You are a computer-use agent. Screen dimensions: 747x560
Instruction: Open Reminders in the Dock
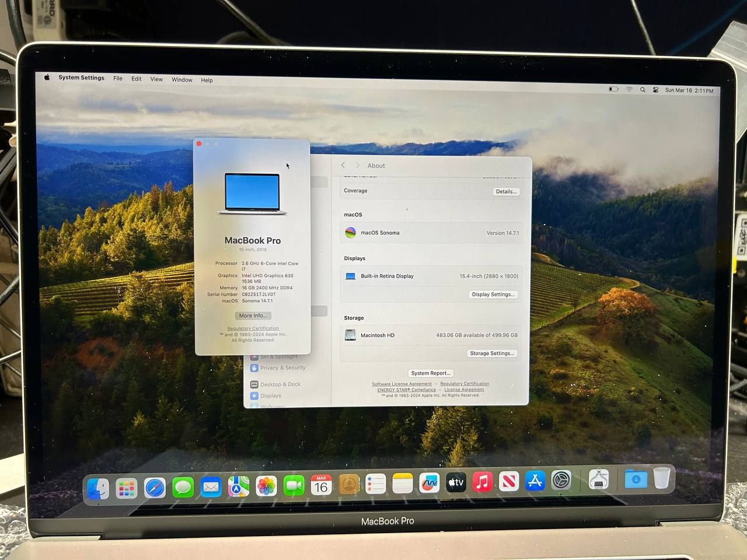click(375, 484)
